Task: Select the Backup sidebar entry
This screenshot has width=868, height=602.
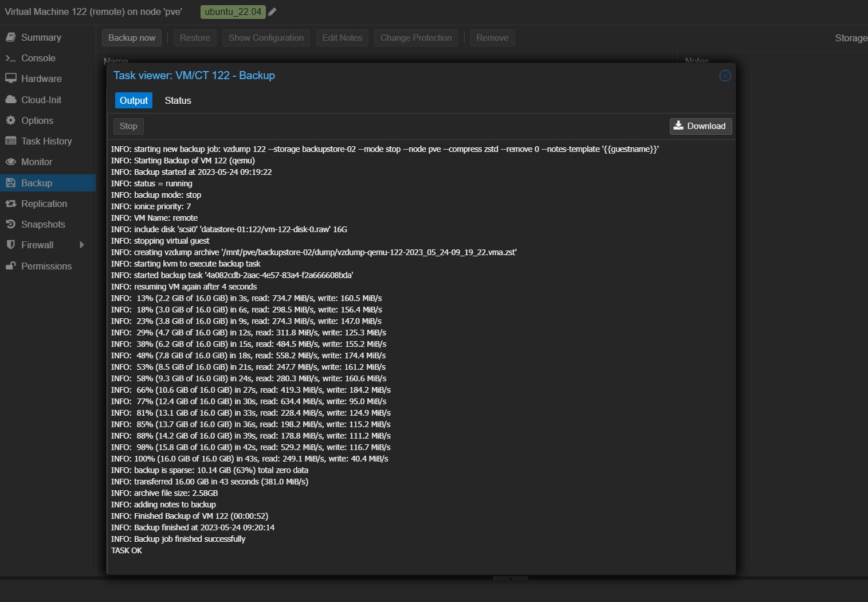Action: pyautogui.click(x=37, y=183)
